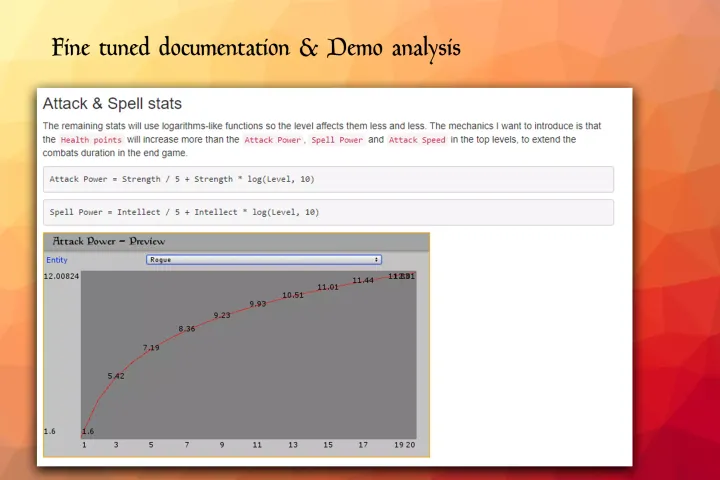The width and height of the screenshot is (720, 480).
Task: Open the Entity dropdown showing Rogue
Action: [264, 260]
